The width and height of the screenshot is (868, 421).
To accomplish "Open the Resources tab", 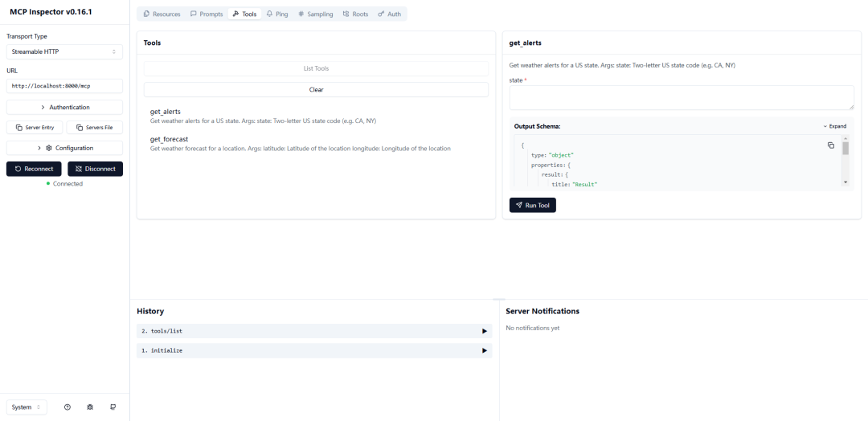I will 162,14.
